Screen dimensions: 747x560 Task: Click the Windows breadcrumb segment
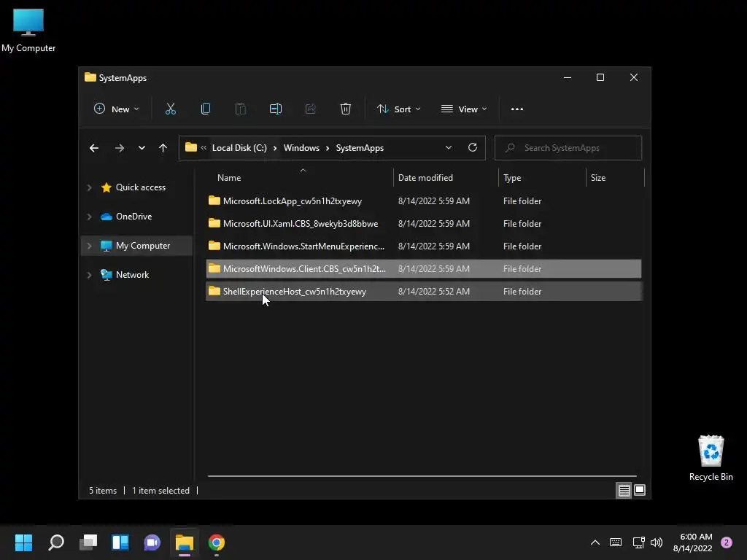pyautogui.click(x=301, y=148)
